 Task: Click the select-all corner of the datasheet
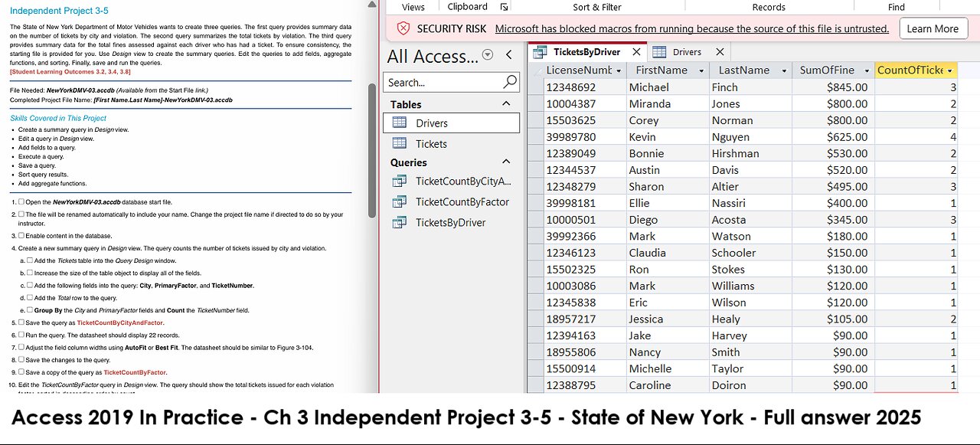click(534, 70)
